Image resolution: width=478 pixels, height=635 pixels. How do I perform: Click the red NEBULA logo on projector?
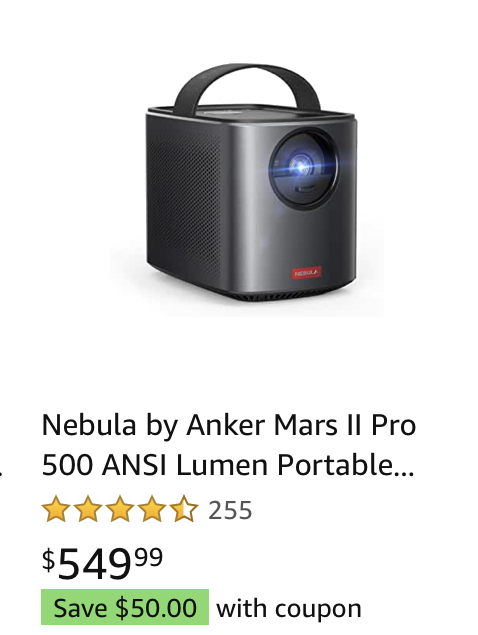tap(307, 273)
